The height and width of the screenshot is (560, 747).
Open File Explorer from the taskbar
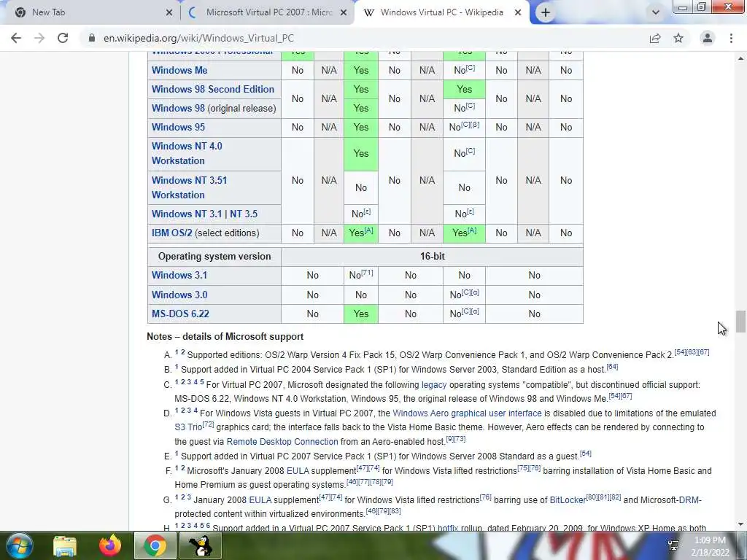[65, 545]
